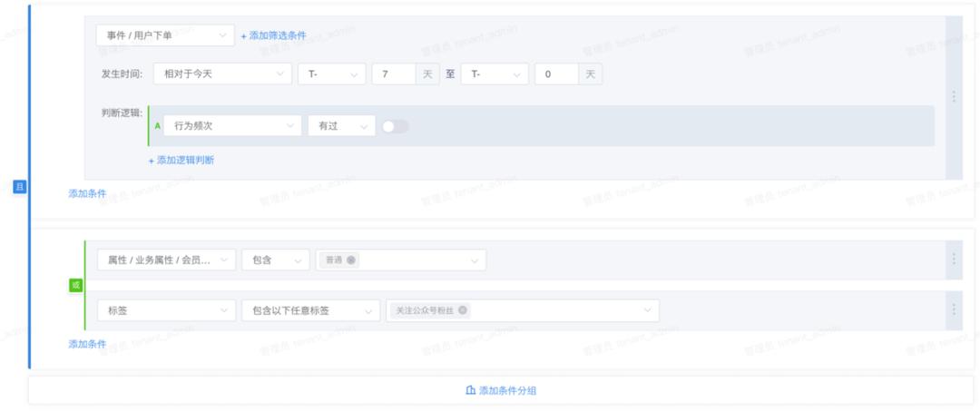Open the second T- dropdown after 至
Viewport: 980px width, 412px height.
[495, 74]
